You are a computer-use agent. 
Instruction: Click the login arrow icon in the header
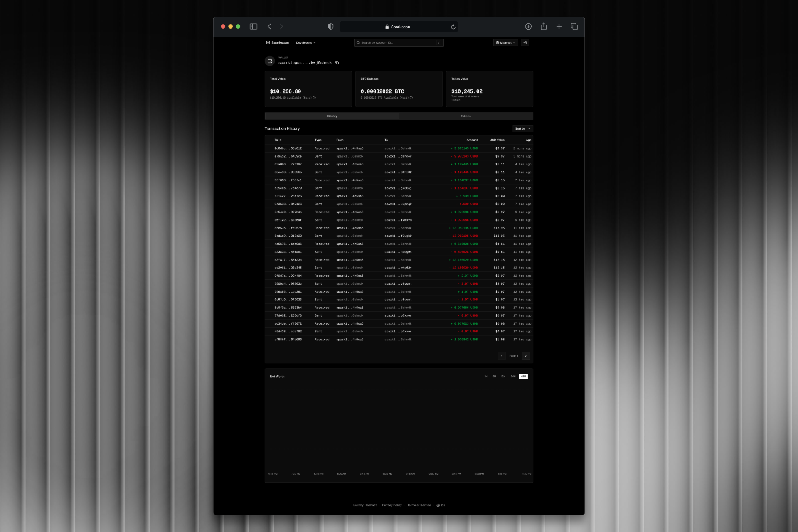pyautogui.click(x=525, y=43)
